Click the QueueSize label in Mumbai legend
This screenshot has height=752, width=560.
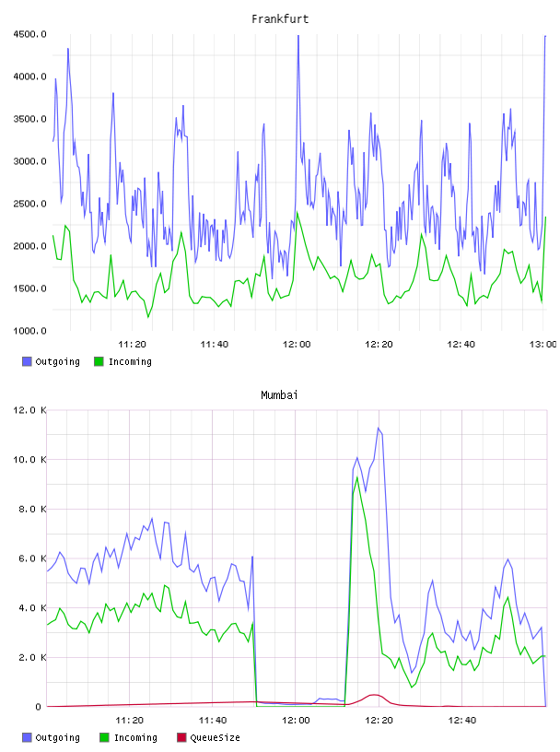click(215, 737)
